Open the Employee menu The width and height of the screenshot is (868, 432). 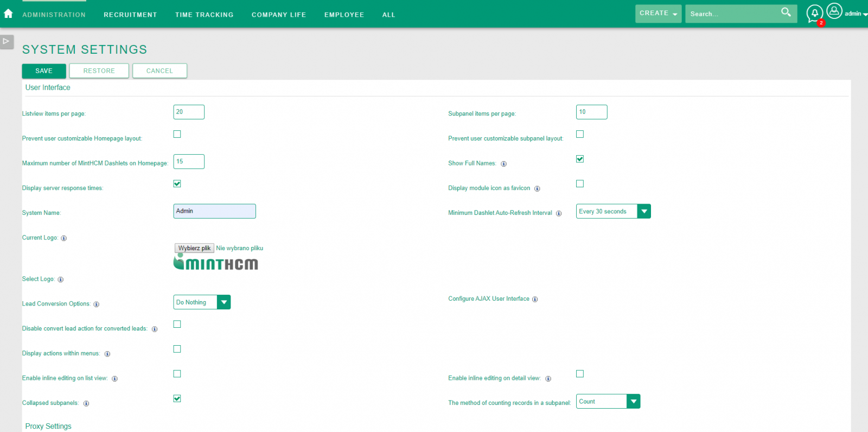click(344, 15)
